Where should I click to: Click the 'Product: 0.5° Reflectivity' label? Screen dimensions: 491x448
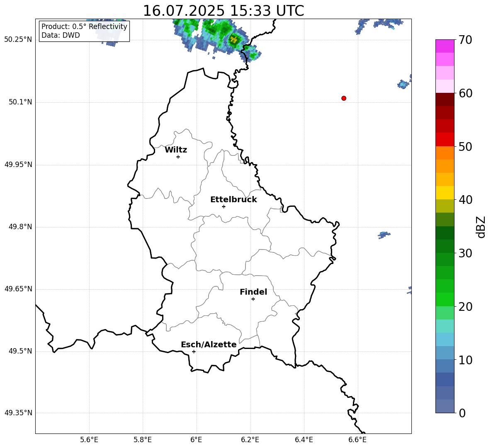[84, 27]
